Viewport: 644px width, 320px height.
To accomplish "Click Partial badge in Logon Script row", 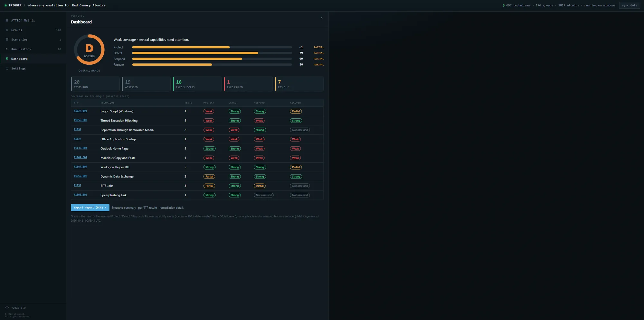I will tap(296, 112).
